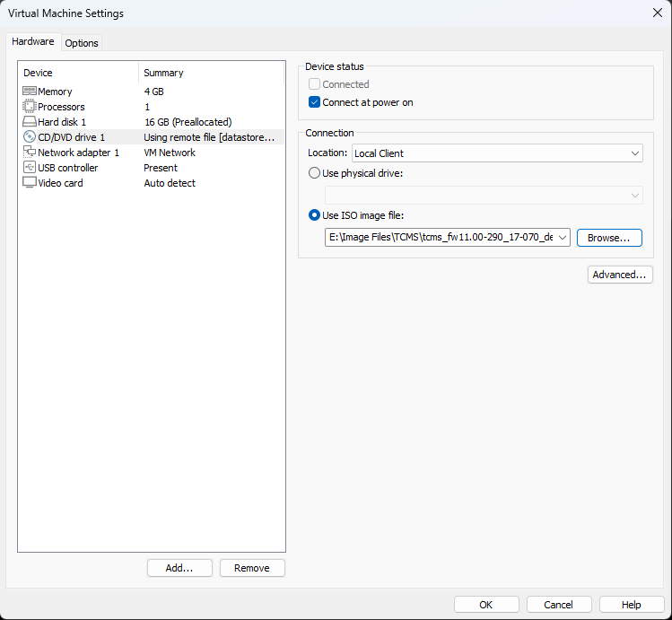Screen dimensions: 672x620
Task: Click the Processors chip icon
Action: click(x=30, y=107)
